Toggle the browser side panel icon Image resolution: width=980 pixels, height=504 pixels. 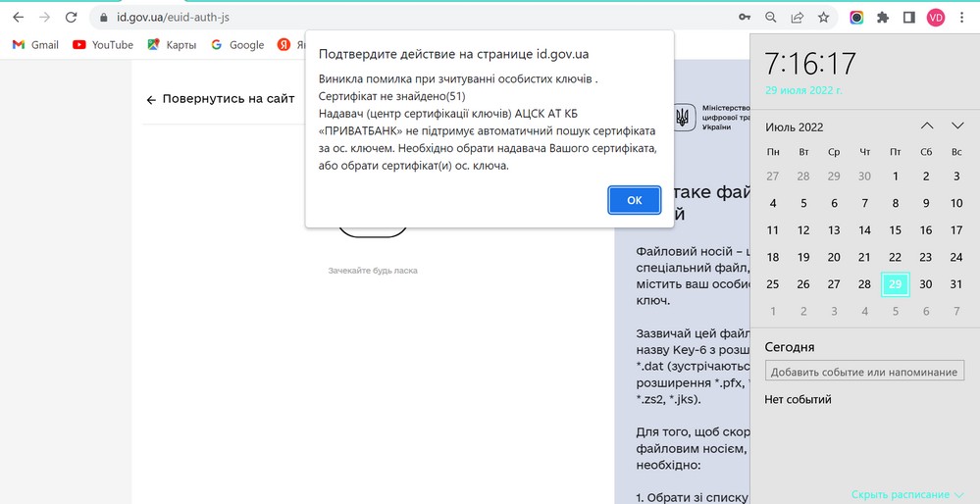[908, 18]
